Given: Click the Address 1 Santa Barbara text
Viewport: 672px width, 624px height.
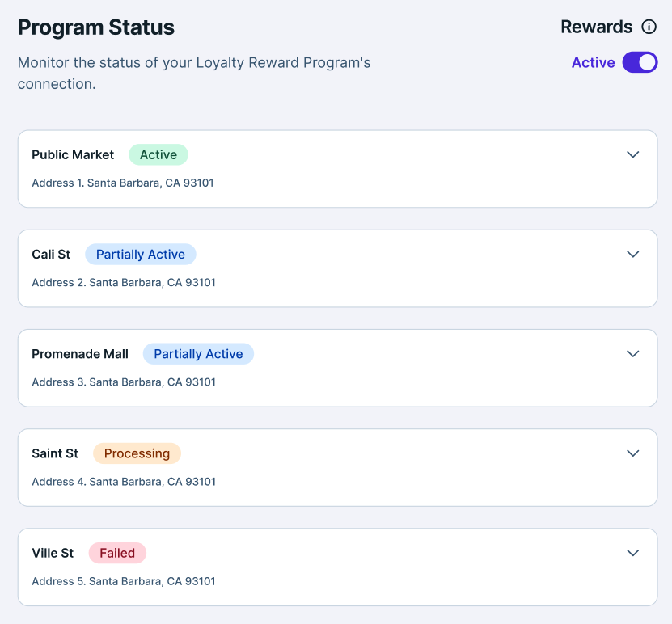Looking at the screenshot, I should click(x=123, y=183).
